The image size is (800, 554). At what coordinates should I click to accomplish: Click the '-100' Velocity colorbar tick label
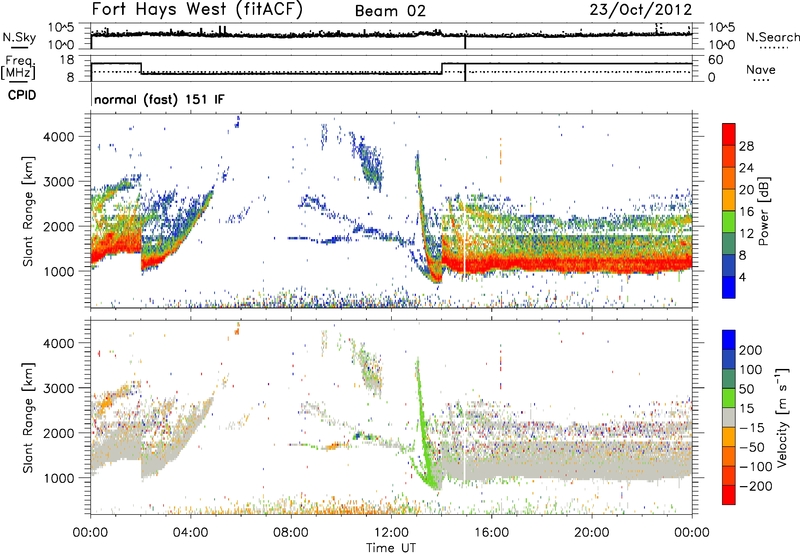tap(756, 466)
